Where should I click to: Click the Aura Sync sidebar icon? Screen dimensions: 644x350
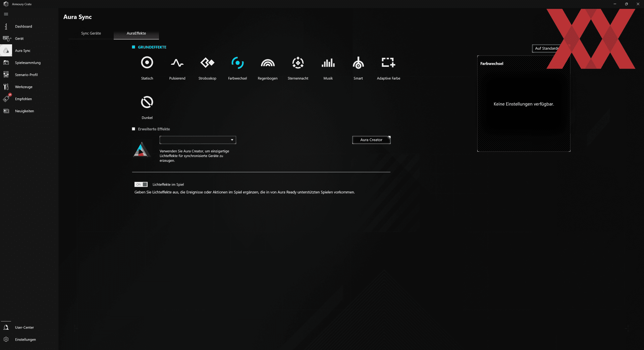tap(6, 51)
